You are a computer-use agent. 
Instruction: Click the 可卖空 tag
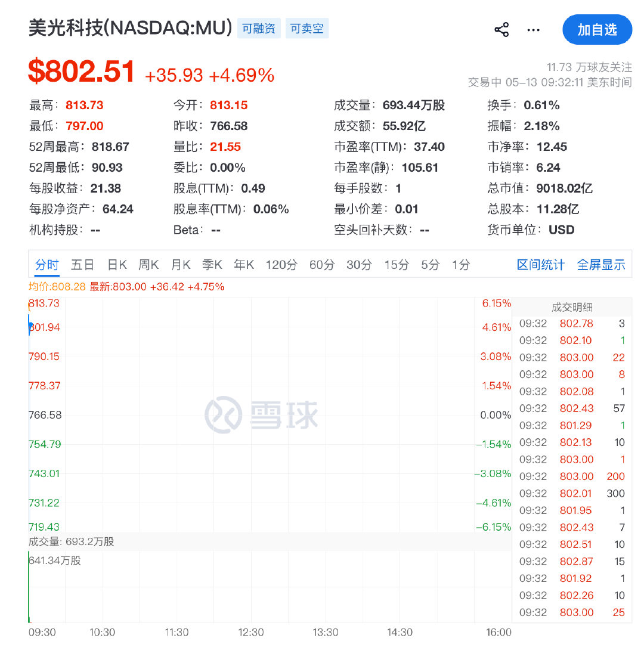[307, 29]
